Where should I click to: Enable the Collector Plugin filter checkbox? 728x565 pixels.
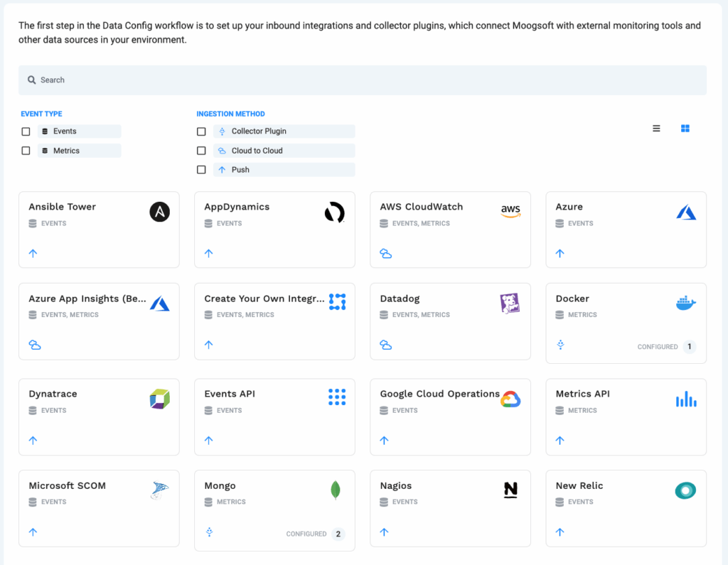201,131
